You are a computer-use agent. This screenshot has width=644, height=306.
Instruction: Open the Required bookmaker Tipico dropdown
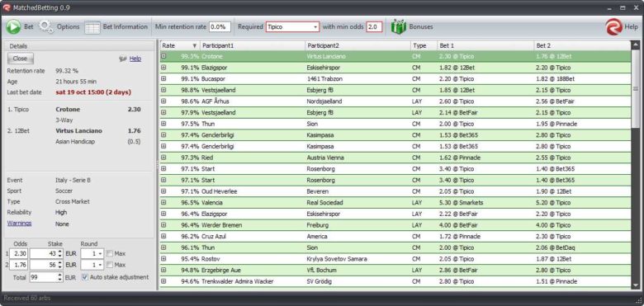pyautogui.click(x=292, y=26)
